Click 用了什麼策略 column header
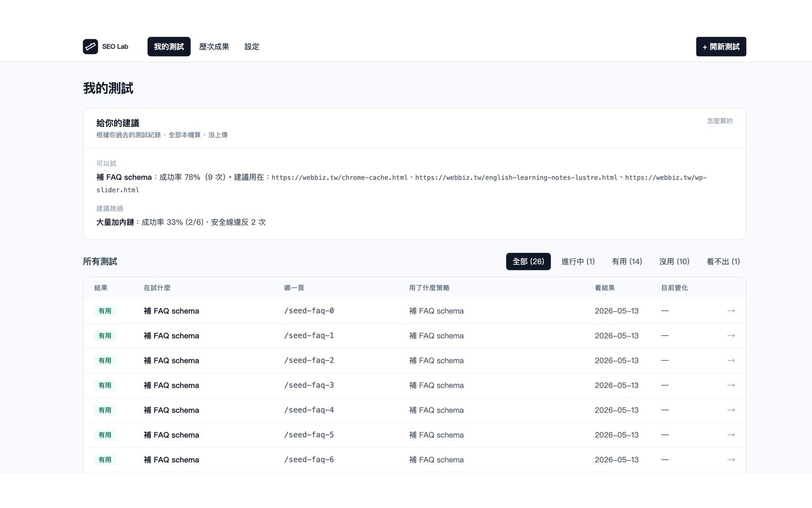This screenshot has height=508, width=812. (429, 288)
